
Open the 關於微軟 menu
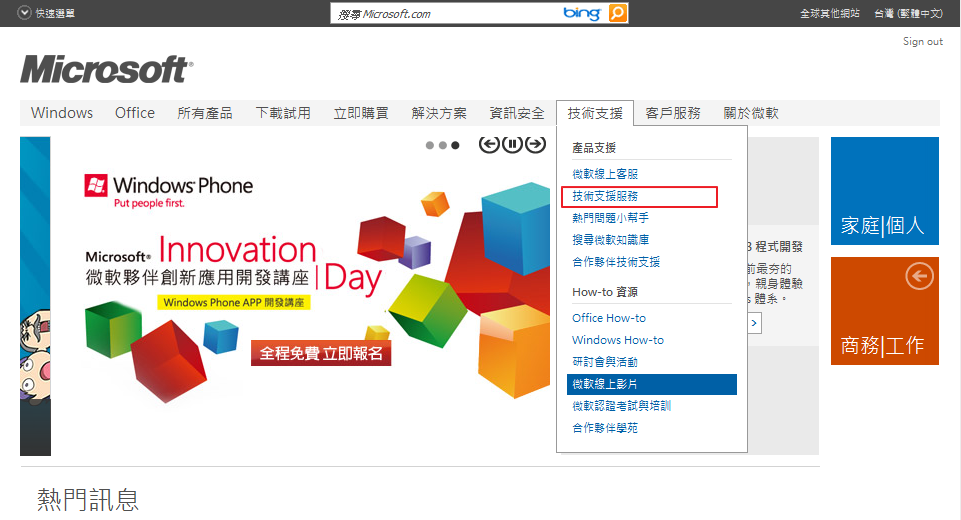pyautogui.click(x=751, y=113)
